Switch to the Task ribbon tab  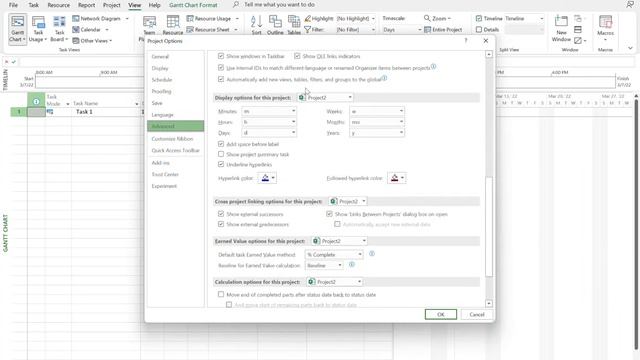click(x=33, y=5)
